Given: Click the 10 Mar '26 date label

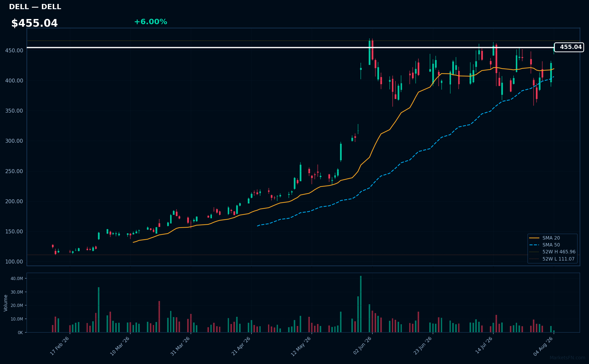Looking at the screenshot, I should pos(120,346).
